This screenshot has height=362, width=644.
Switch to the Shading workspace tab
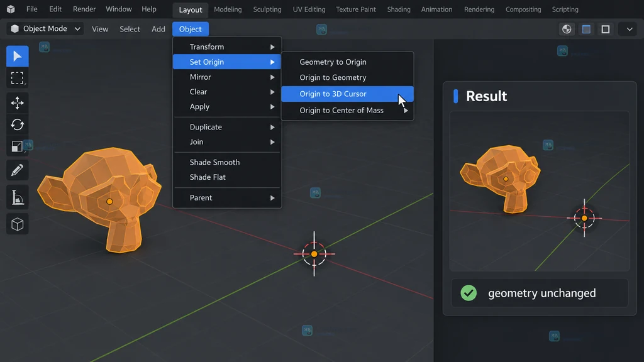pos(398,9)
